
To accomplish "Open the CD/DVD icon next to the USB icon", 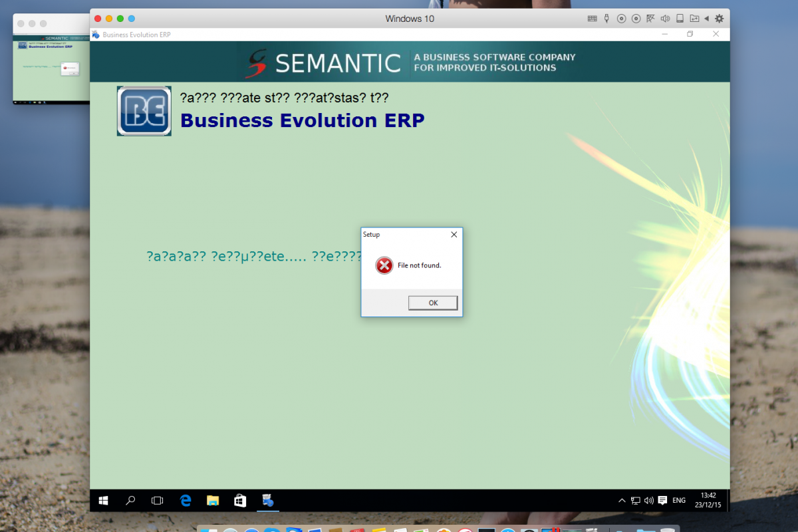I will click(x=622, y=19).
